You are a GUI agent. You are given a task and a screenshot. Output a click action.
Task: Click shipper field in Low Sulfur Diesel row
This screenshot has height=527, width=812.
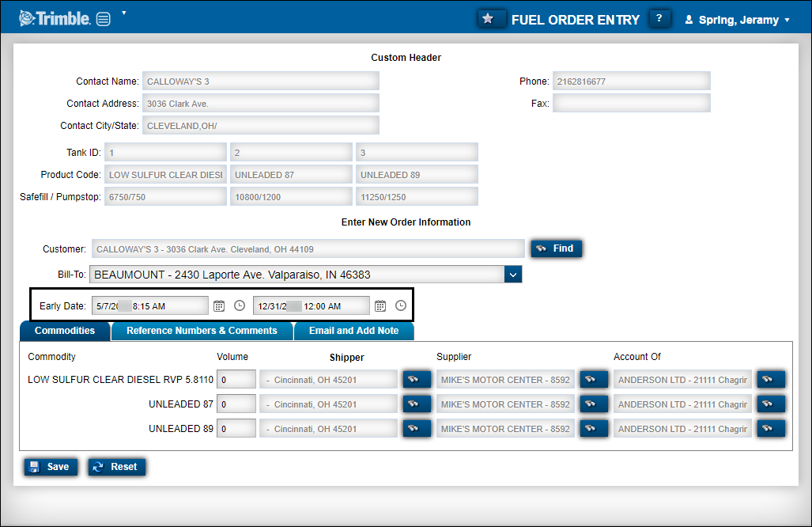328,379
